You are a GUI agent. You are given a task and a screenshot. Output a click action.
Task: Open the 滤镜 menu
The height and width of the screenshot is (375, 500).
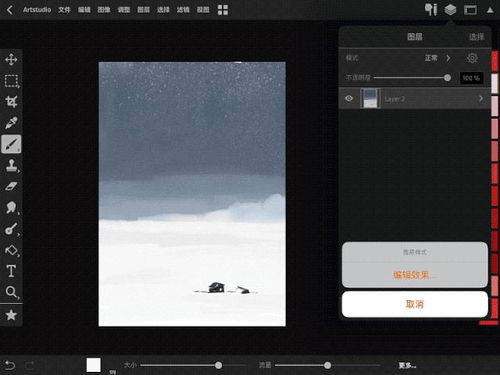[183, 10]
